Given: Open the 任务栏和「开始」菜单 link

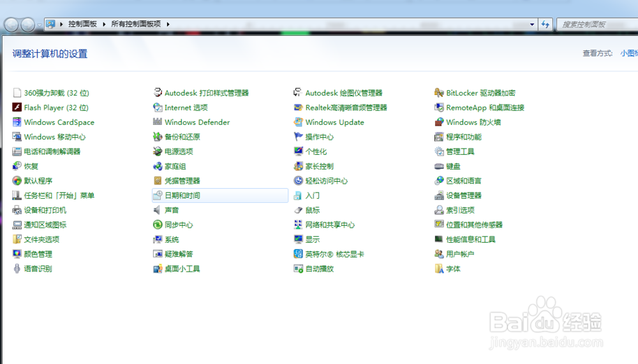Looking at the screenshot, I should (59, 196).
